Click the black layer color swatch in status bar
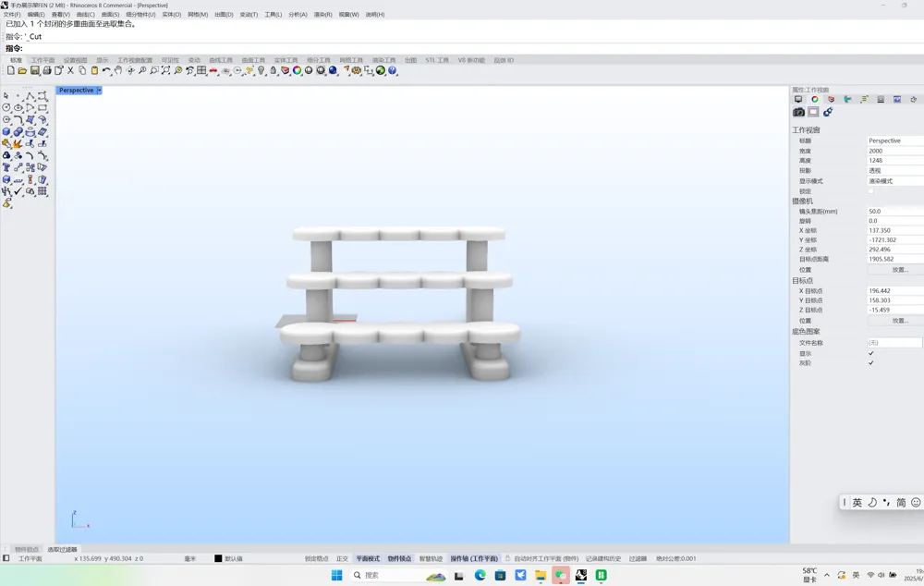The height and width of the screenshot is (586, 924). 218,558
